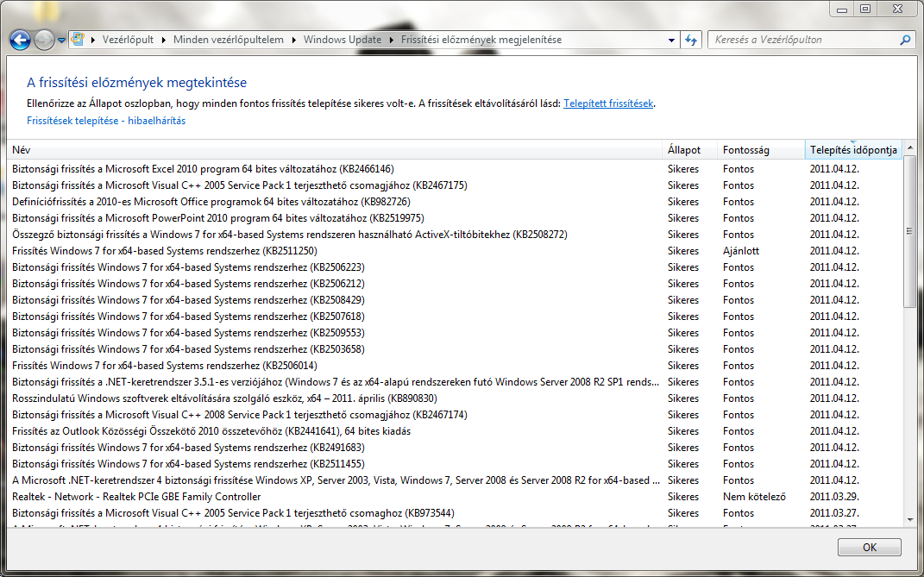The image size is (924, 577).
Task: Click the vertical scrollbar thumb
Action: (x=910, y=231)
